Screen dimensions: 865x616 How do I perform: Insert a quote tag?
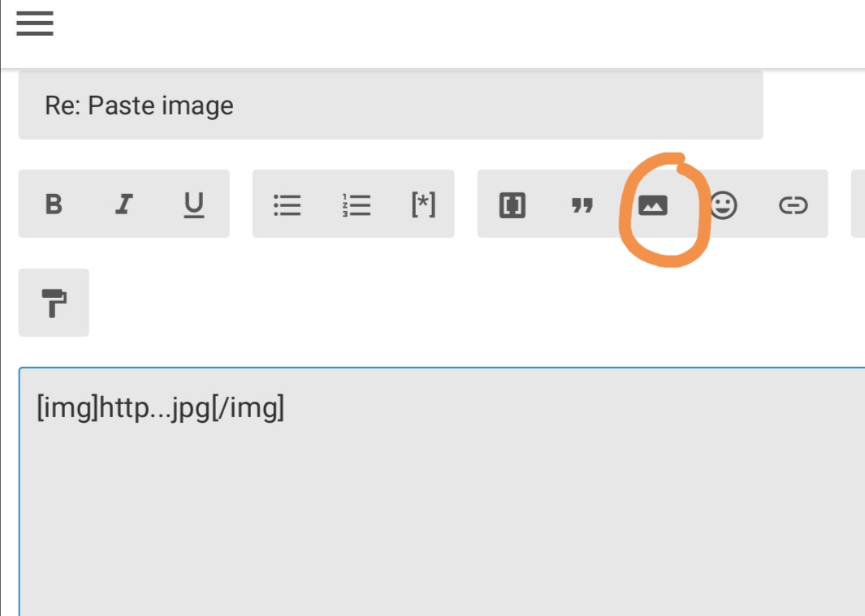point(582,205)
